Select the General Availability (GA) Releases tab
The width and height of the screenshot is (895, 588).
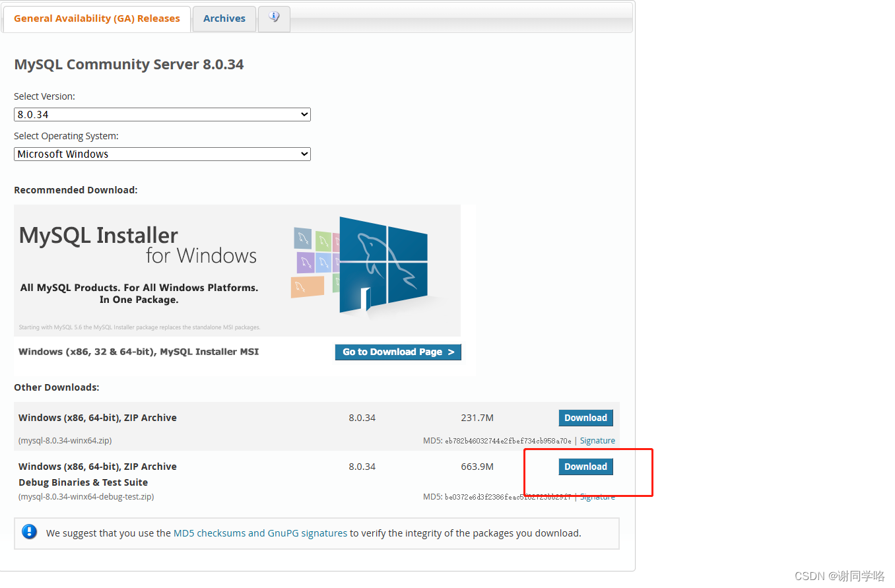96,18
